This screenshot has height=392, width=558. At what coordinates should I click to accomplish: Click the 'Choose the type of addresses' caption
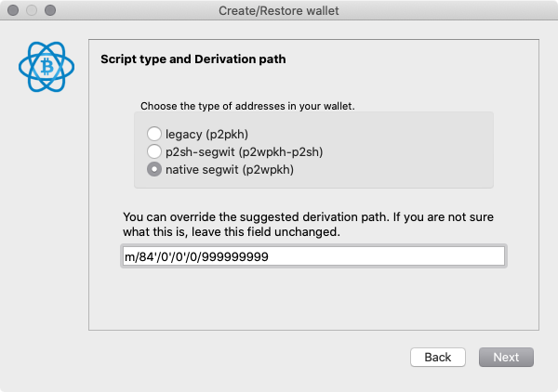[247, 106]
